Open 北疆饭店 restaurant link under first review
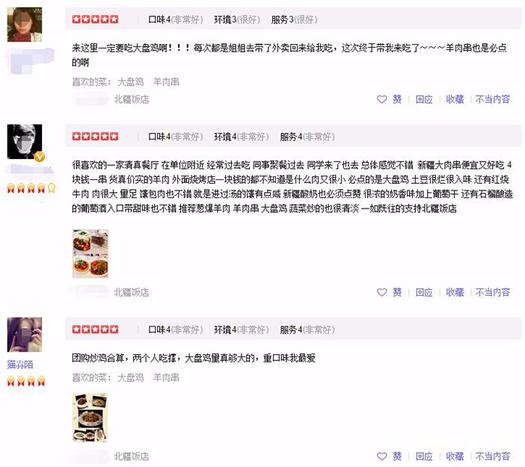525x467 pixels. click(132, 99)
